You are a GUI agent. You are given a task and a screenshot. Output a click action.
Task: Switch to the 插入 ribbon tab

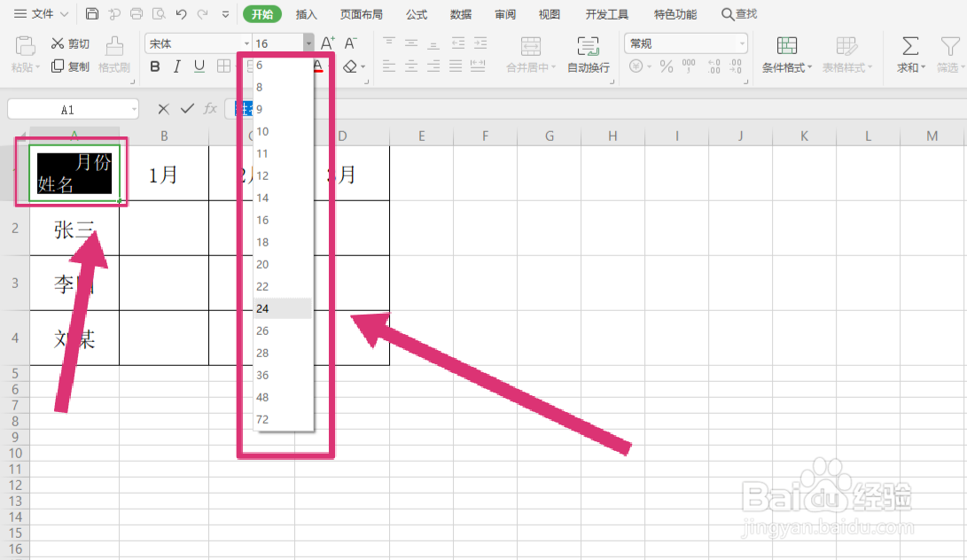click(x=307, y=14)
